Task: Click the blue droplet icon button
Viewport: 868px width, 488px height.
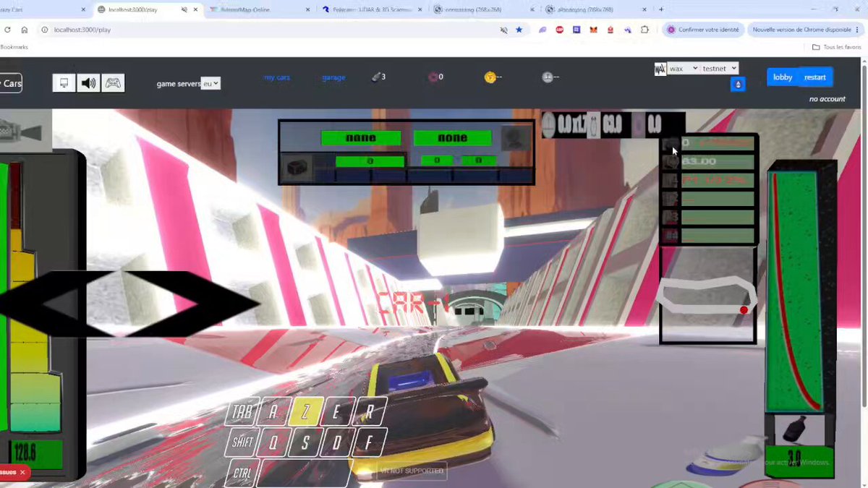Action: pyautogui.click(x=738, y=85)
